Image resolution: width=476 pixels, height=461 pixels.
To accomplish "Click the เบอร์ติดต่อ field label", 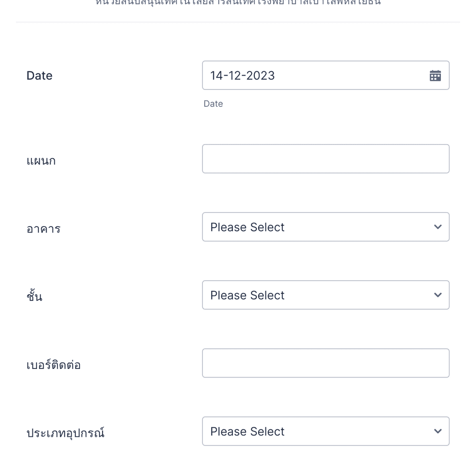I will tap(54, 364).
